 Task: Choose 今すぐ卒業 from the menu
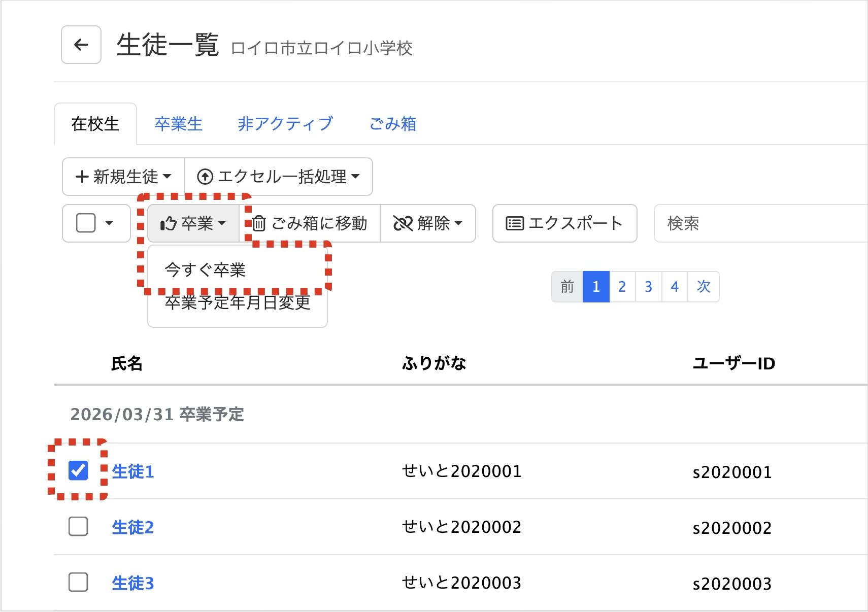205,270
